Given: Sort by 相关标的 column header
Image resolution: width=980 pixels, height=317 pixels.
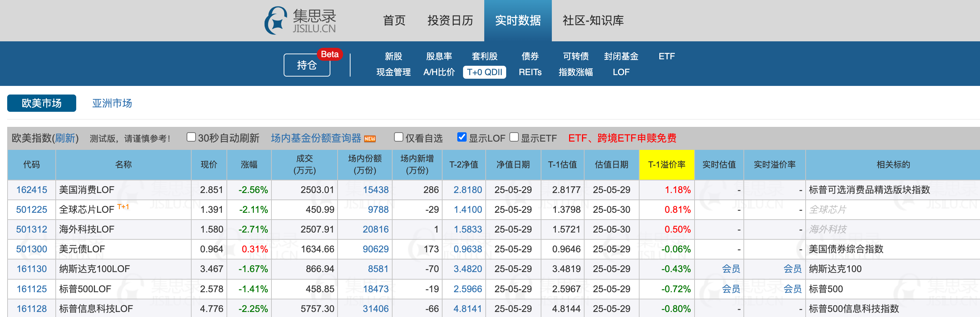Looking at the screenshot, I should (x=893, y=164).
